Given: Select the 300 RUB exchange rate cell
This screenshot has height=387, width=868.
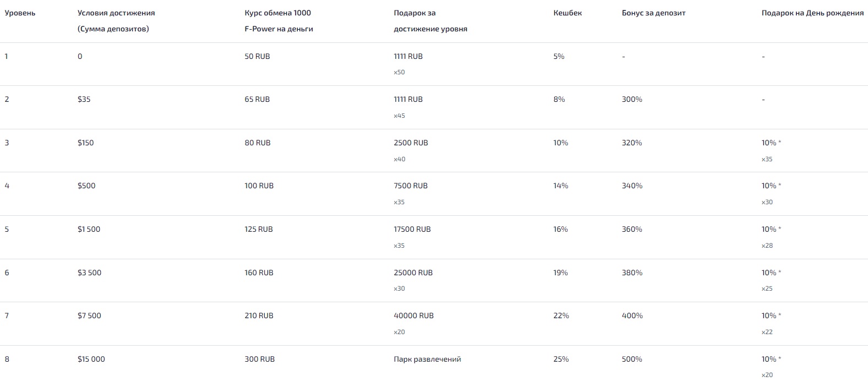Looking at the screenshot, I should coord(259,359).
